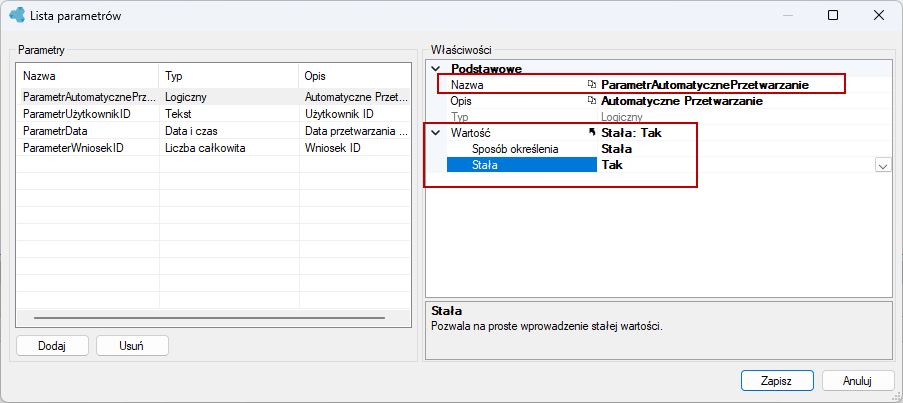Sort by the Typ column header
903x403 pixels.
pyautogui.click(x=229, y=75)
